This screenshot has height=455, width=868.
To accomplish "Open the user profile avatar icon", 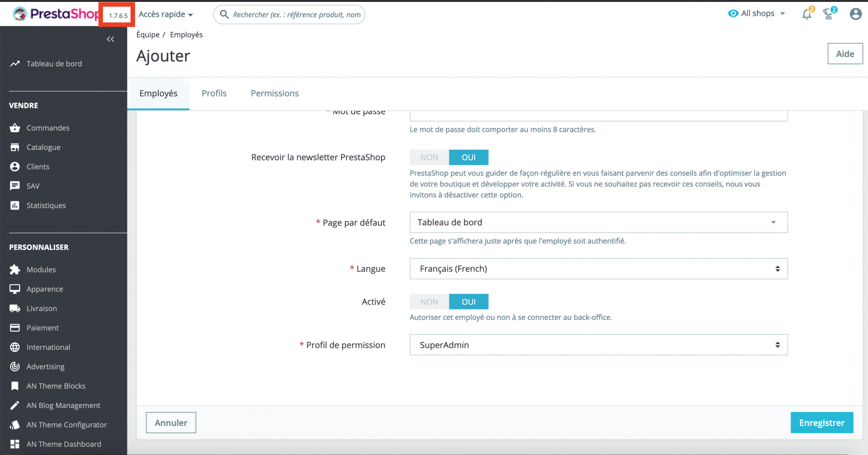I will [x=855, y=14].
